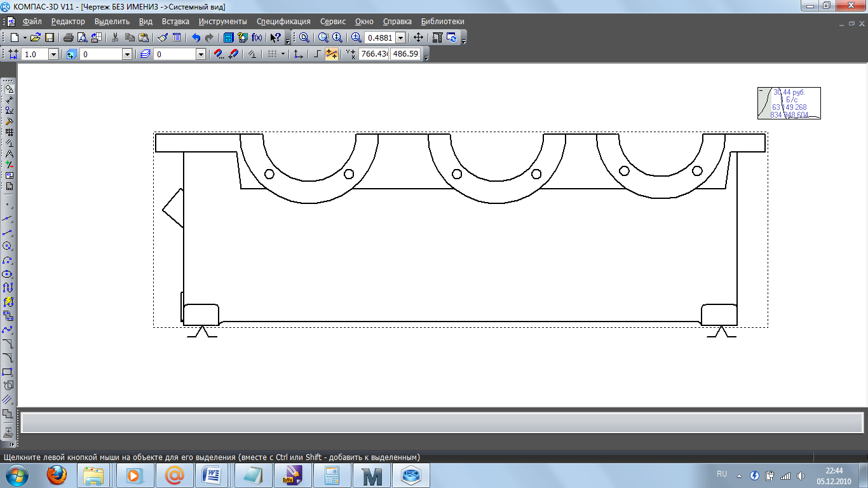Viewport: 868px width, 488px height.
Task: Toggle the highlighted Rounding toolbar button
Action: pos(332,54)
